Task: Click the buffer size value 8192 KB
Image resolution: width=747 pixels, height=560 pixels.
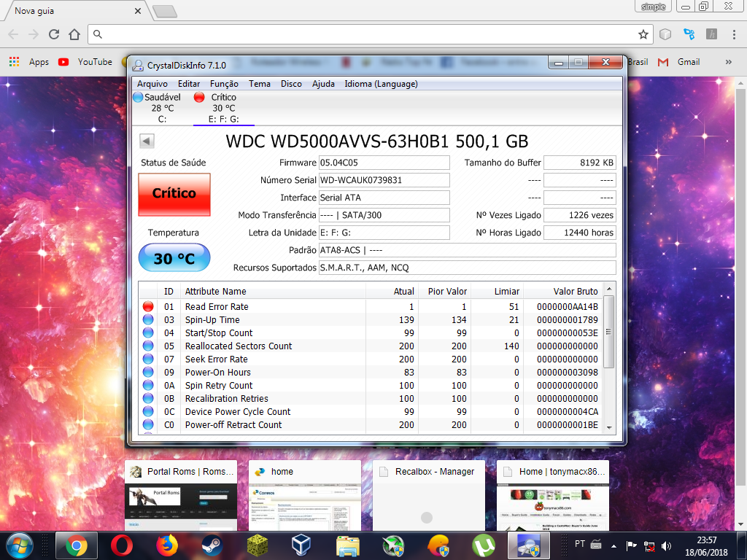Action: [580, 163]
